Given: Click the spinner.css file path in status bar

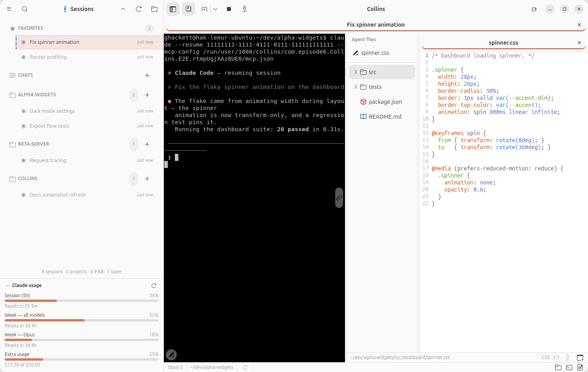Looking at the screenshot, I should click(400, 358).
